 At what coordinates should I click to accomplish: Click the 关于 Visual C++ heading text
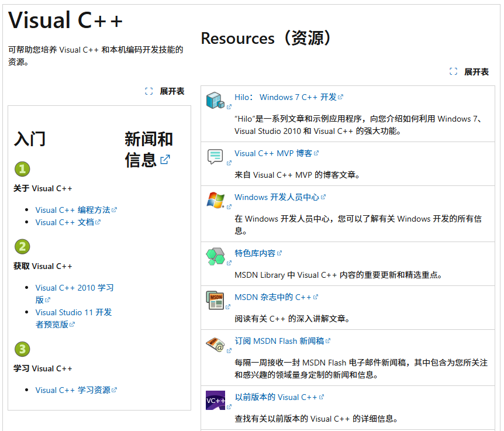(x=43, y=188)
